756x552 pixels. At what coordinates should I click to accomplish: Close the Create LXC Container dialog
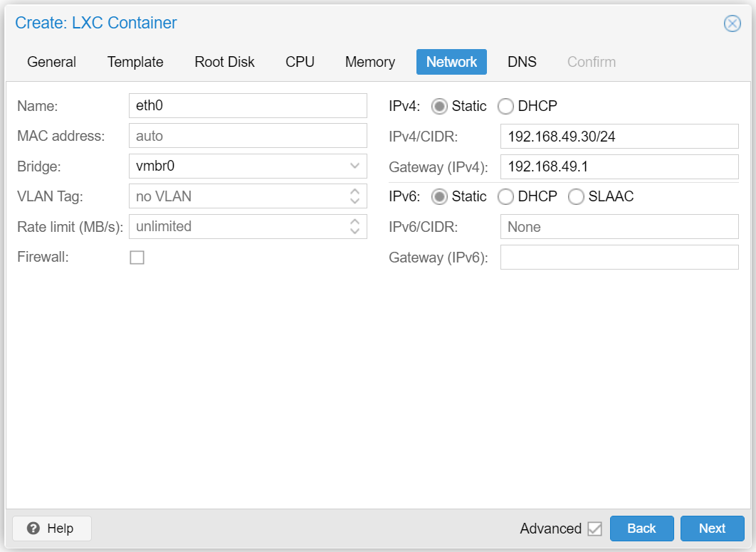pos(732,23)
